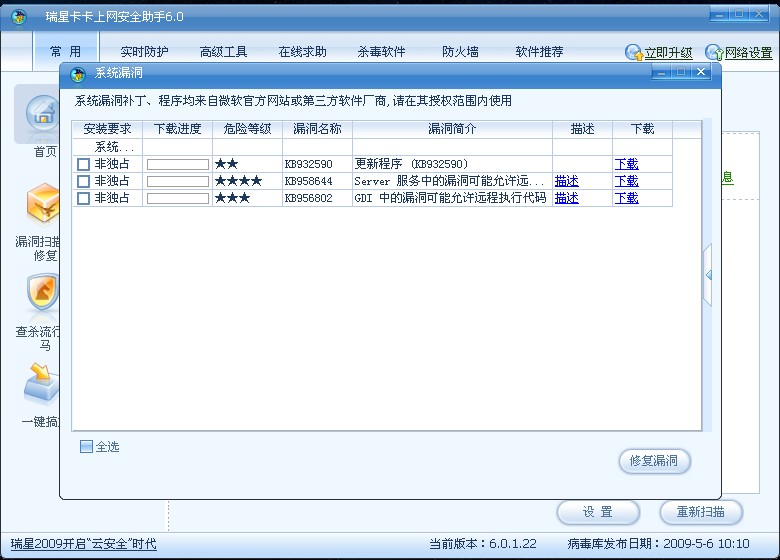This screenshot has width=780, height=560.
Task: Click the 系统漏洞 dialog title icon
Action: (78, 74)
